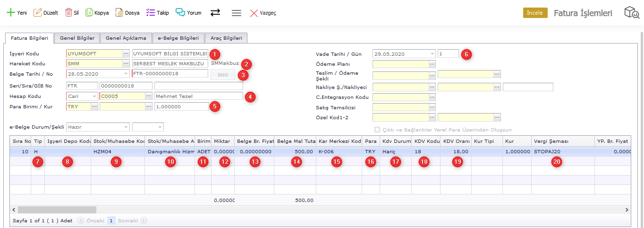Click the Kopya copy icon

(89, 13)
